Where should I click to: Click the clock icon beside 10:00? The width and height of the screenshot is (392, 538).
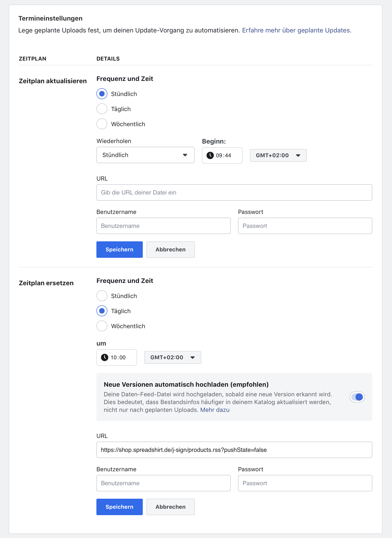click(x=104, y=357)
